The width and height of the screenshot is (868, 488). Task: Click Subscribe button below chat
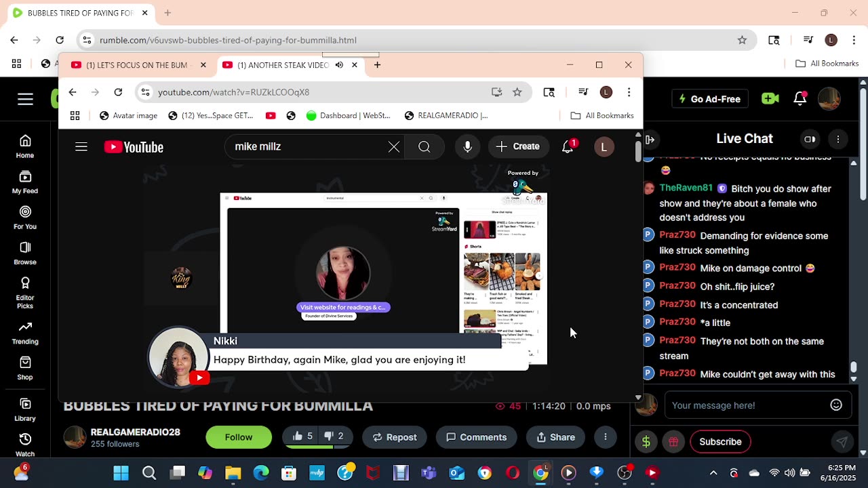(721, 442)
